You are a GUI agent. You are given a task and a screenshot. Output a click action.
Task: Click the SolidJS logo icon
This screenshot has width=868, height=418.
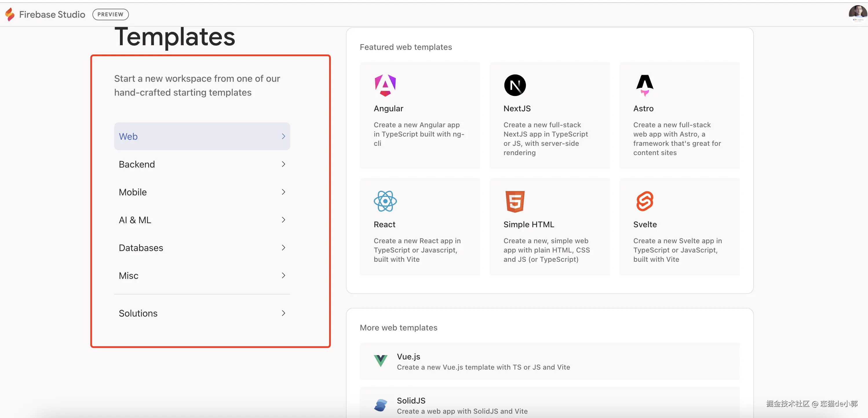tap(380, 405)
